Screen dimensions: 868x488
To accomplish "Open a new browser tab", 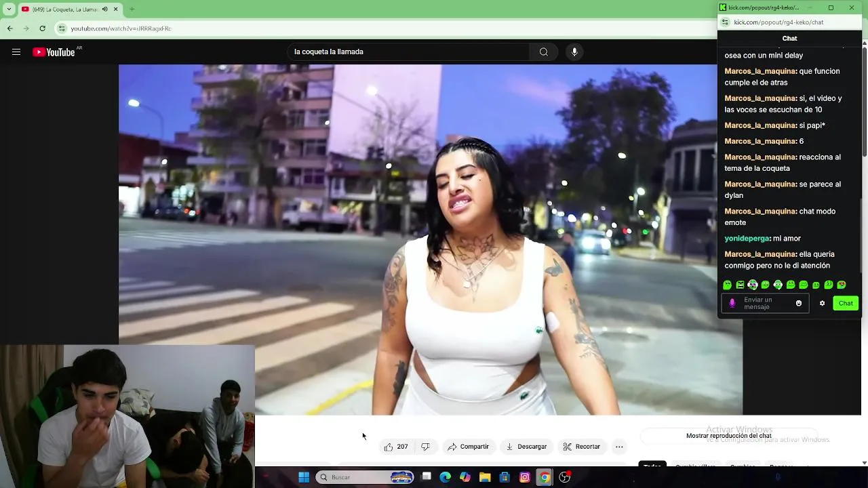I will tap(132, 9).
